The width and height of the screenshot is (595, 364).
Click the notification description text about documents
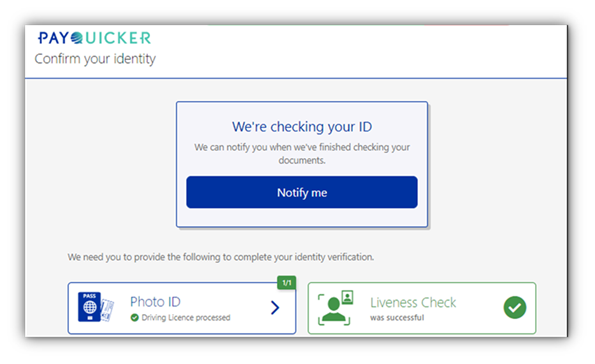(302, 154)
